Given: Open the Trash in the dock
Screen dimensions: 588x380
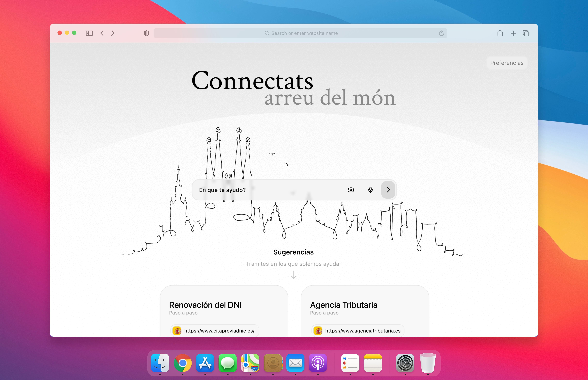Looking at the screenshot, I should point(428,363).
